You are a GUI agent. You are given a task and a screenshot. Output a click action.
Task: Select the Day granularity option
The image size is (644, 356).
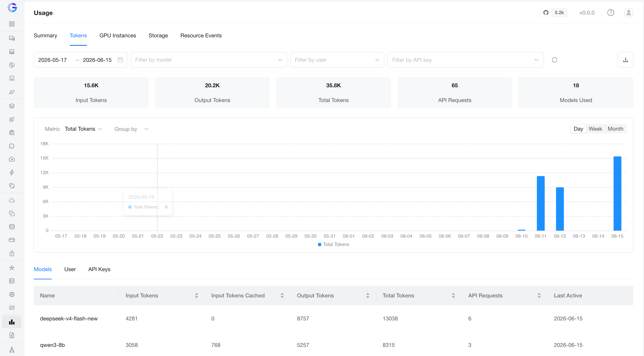[578, 129]
